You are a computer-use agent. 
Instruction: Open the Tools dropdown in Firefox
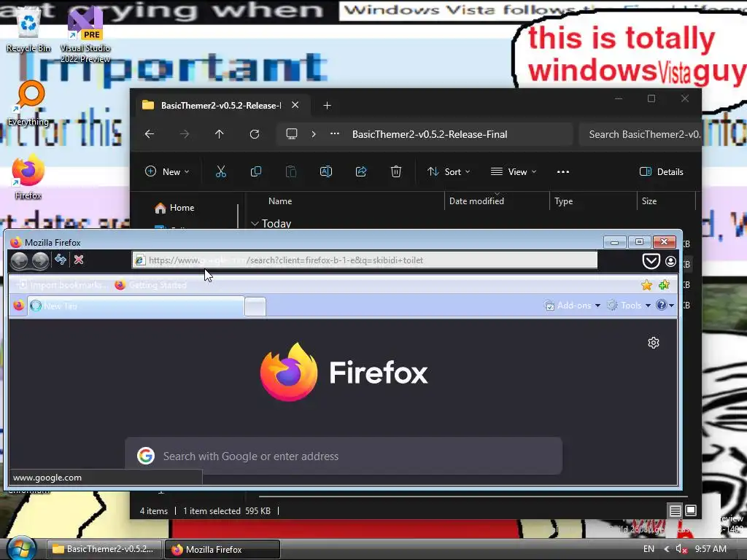(x=629, y=306)
